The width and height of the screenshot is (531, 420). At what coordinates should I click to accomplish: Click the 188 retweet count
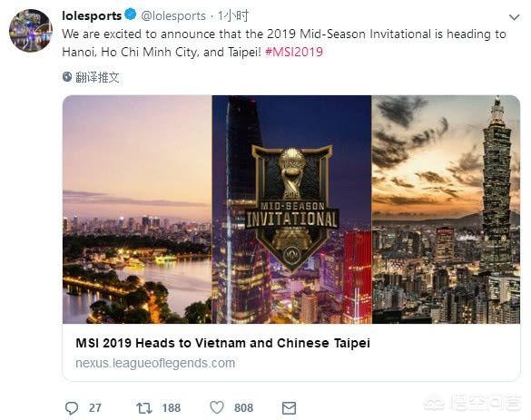171,408
